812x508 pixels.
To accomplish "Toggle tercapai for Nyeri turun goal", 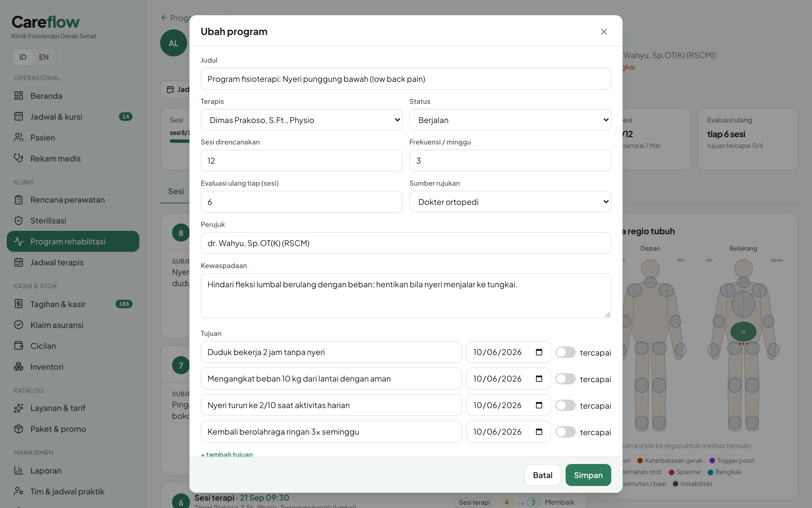I will [x=565, y=406].
